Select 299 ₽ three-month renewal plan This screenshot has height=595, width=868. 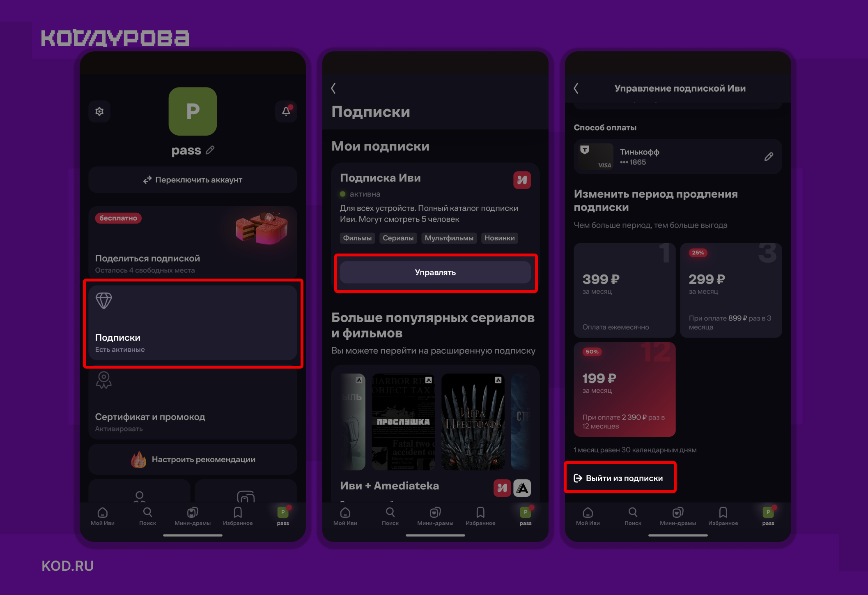[731, 290]
